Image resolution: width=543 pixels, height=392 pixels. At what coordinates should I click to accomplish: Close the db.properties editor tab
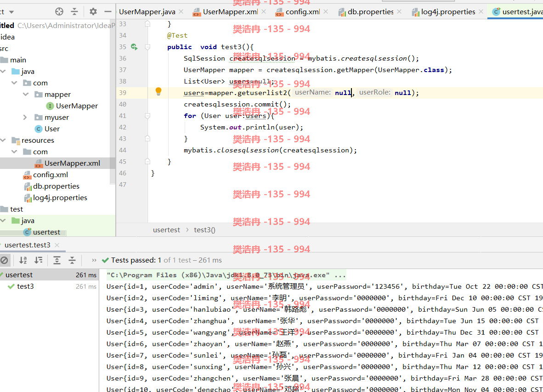(x=399, y=12)
